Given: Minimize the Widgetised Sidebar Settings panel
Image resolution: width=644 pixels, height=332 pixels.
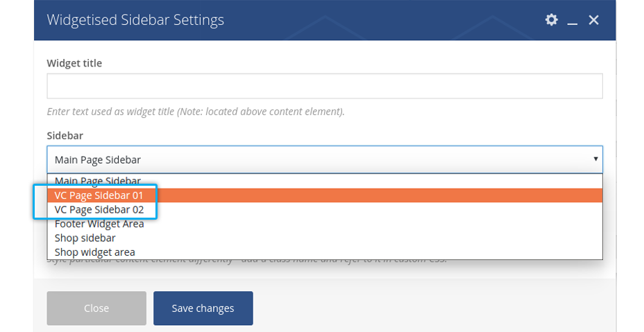Looking at the screenshot, I should 573,21.
